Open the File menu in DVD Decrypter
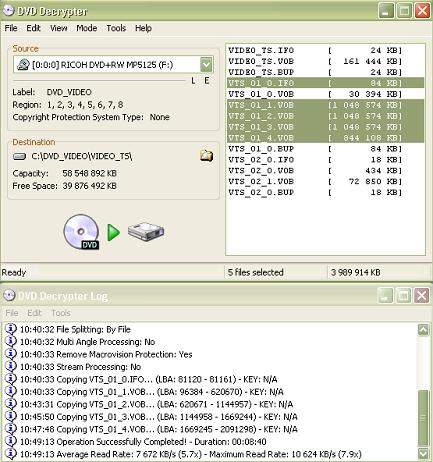This screenshot has width=433, height=462. (11, 28)
